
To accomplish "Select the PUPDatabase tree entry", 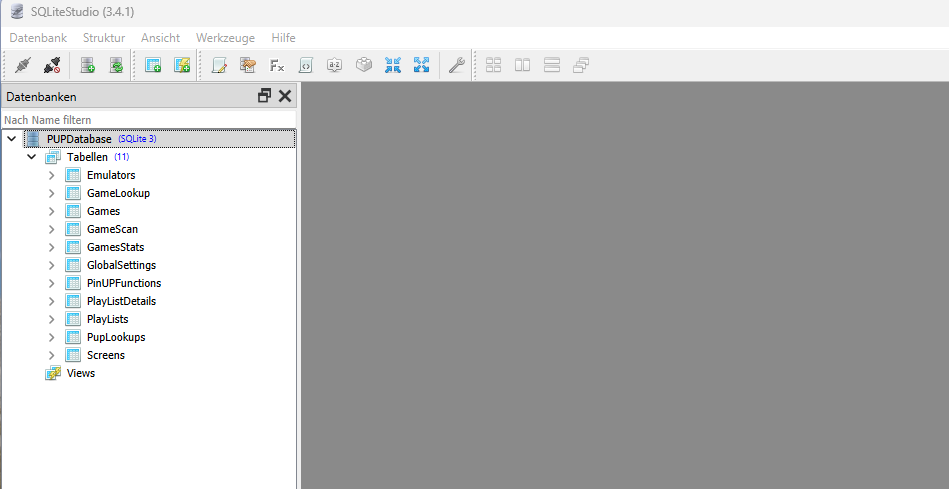I will pyautogui.click(x=79, y=139).
